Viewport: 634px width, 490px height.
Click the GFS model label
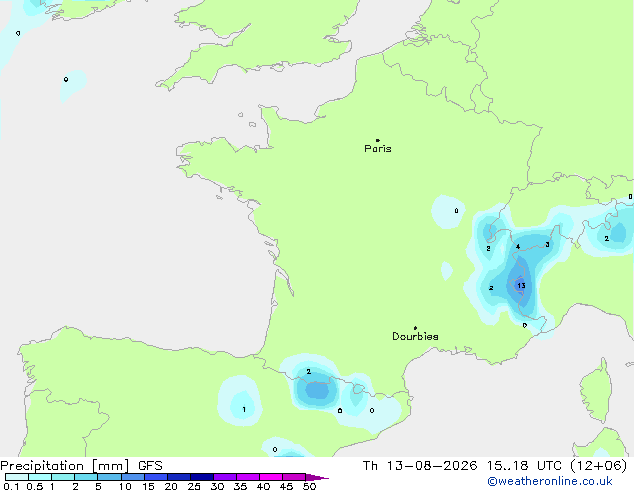[x=150, y=466]
